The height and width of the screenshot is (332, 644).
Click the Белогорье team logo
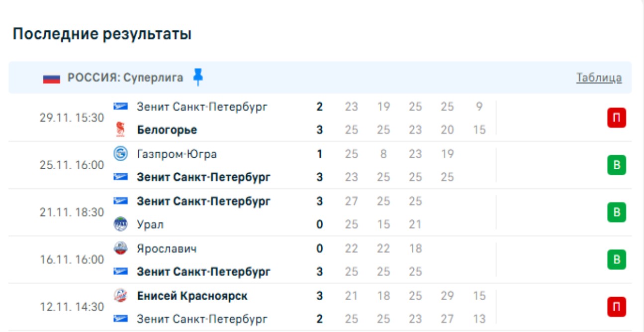coord(120,130)
